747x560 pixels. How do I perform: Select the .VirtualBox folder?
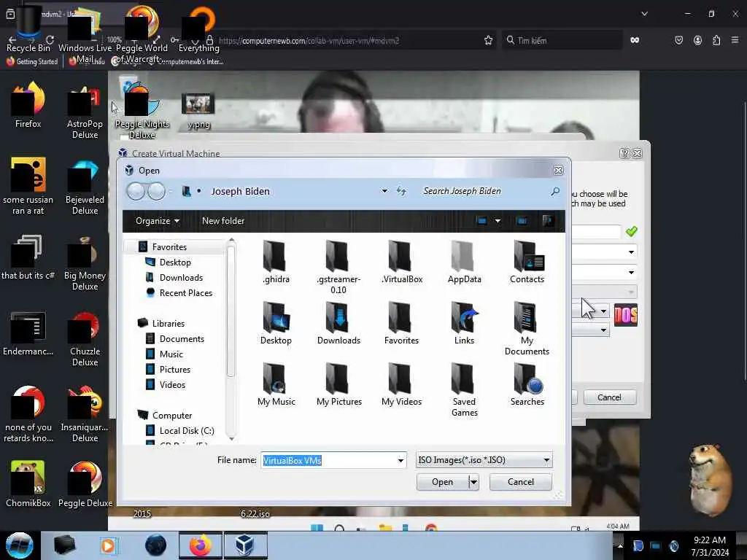[402, 262]
